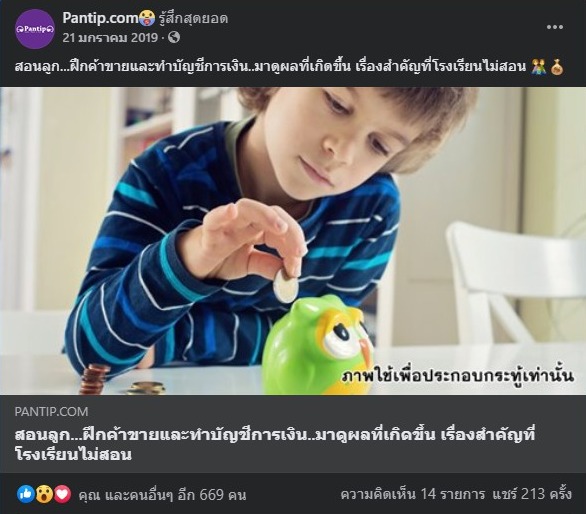Click the green owl piggy bank in photo

[x=318, y=345]
